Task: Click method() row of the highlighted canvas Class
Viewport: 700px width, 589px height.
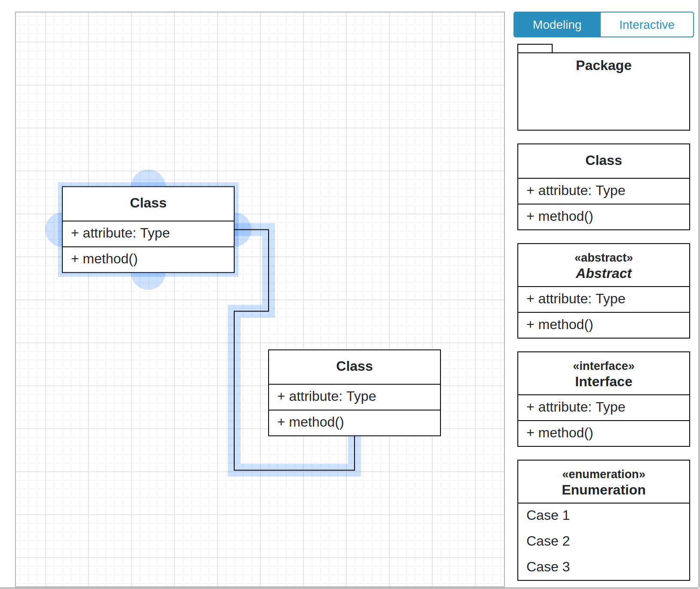Action: tap(148, 259)
